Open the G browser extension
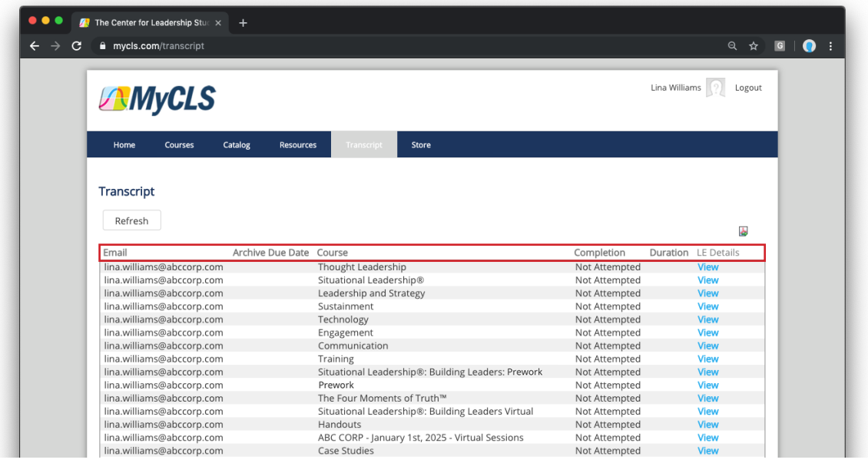 [780, 46]
